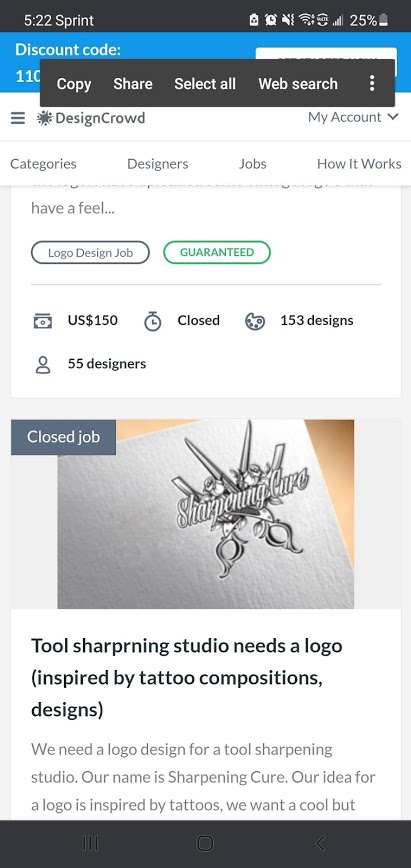
Task: Open Android recent apps button
Action: pyautogui.click(x=90, y=843)
